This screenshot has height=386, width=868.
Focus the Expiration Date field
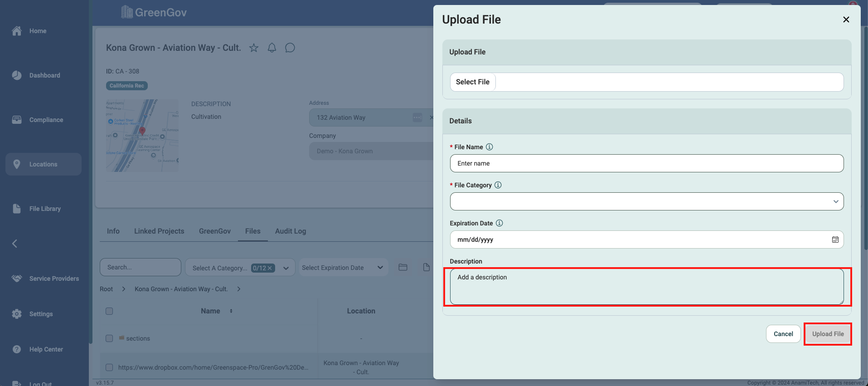[647, 239]
